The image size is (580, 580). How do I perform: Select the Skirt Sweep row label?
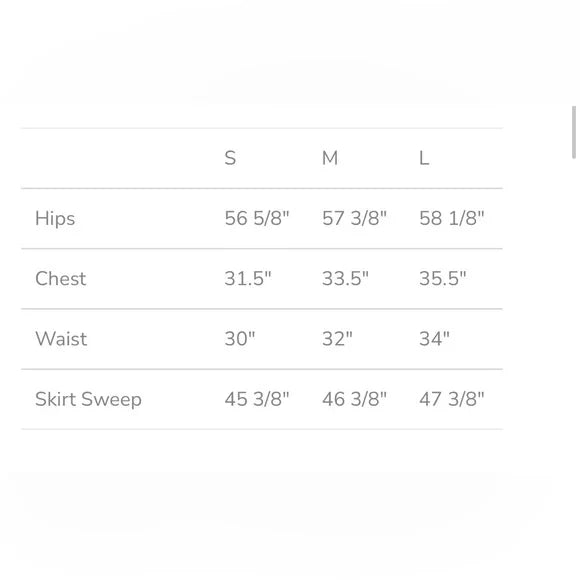click(x=88, y=399)
